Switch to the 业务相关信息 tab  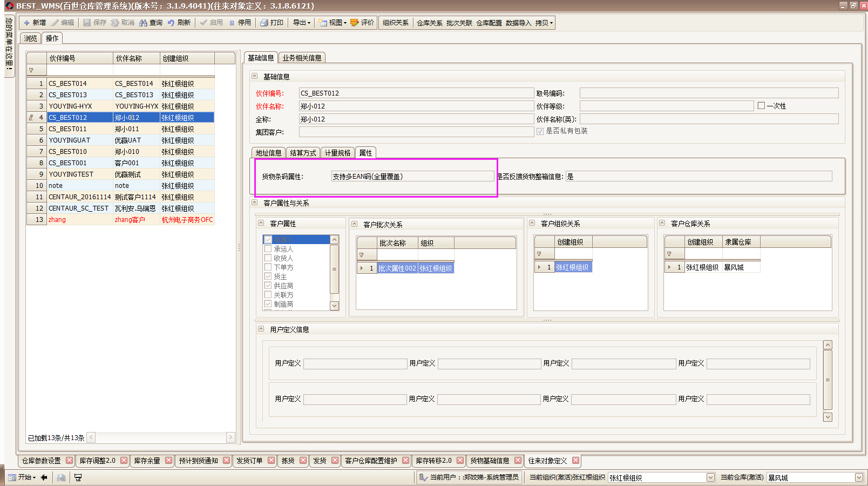(x=302, y=58)
